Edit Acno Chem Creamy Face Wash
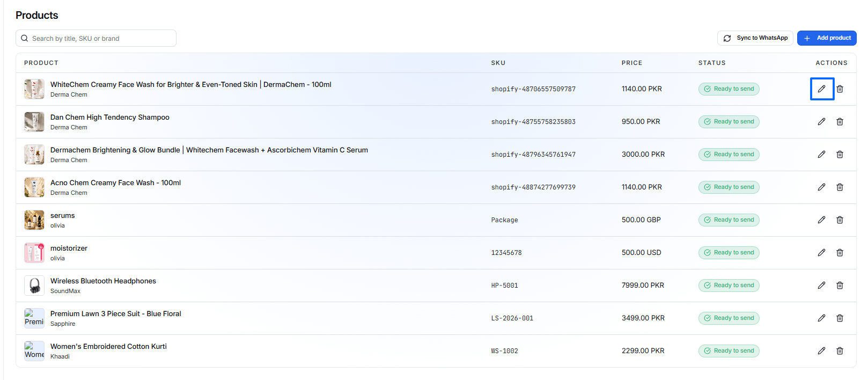The image size is (868, 380). [821, 187]
